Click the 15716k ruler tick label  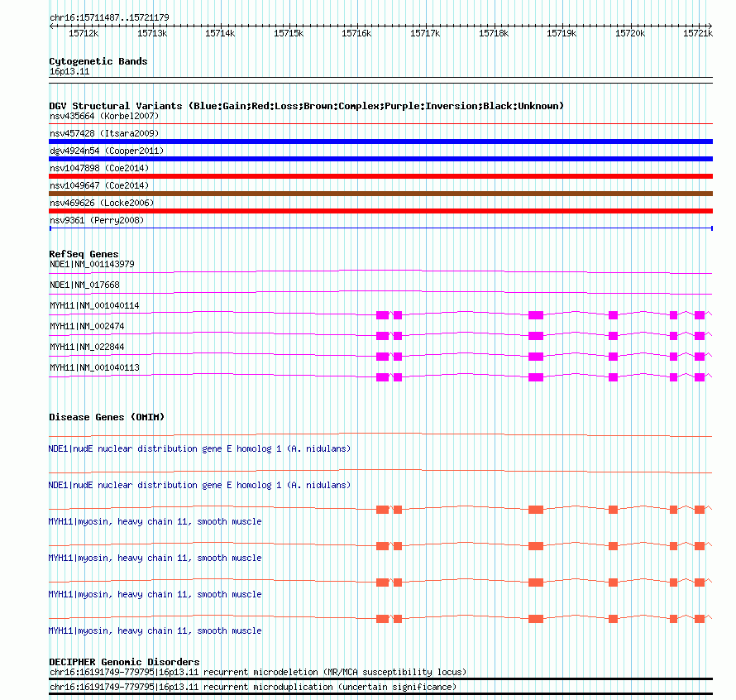tap(356, 33)
